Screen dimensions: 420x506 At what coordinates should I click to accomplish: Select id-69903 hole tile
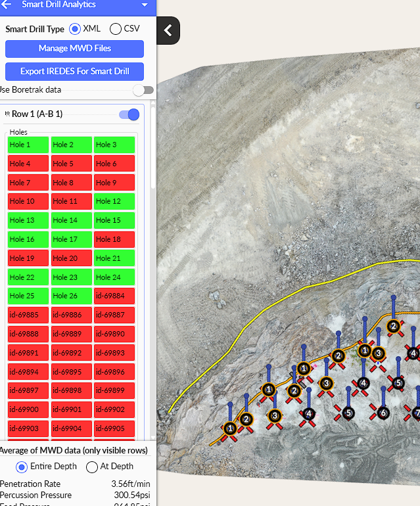point(28,428)
